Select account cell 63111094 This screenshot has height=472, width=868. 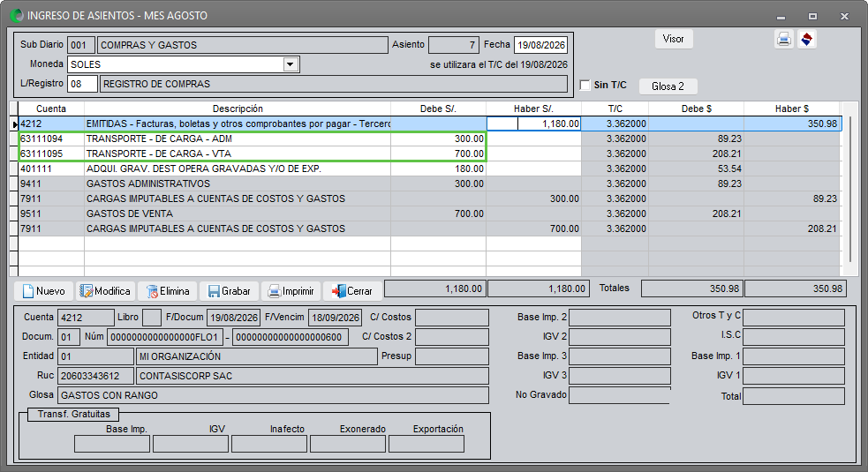51,139
